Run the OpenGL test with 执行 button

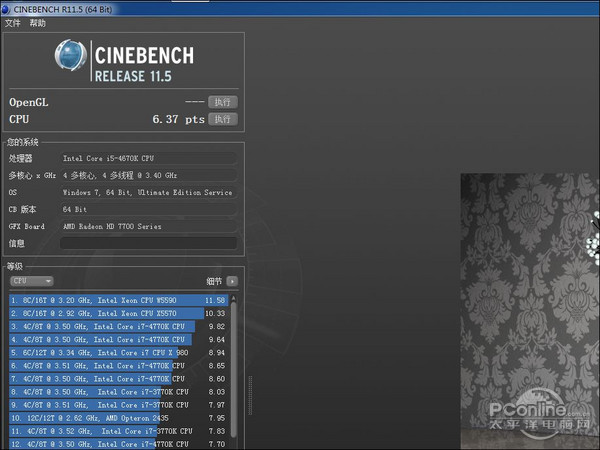tap(223, 102)
